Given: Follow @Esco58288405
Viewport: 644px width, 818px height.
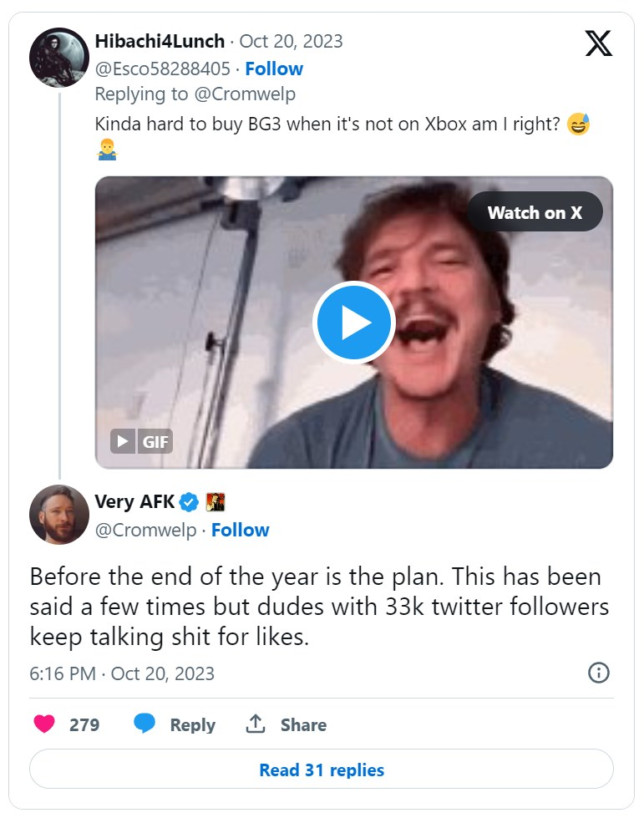Looking at the screenshot, I should (x=275, y=69).
